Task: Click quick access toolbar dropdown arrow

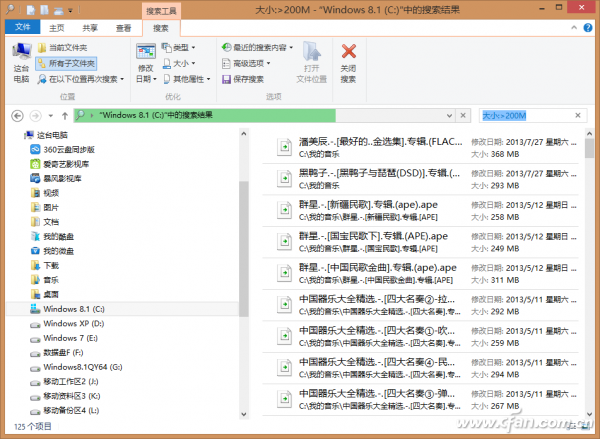Action: coord(70,11)
